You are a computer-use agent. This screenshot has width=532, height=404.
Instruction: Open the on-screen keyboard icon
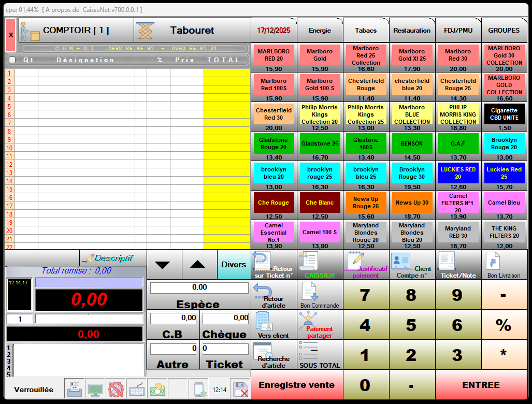point(137,388)
